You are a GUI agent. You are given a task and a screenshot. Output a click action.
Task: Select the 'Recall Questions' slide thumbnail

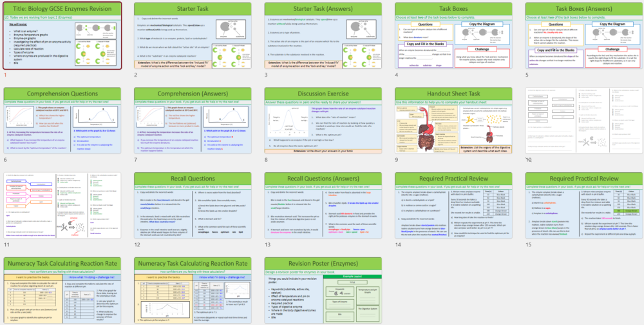tap(193, 206)
